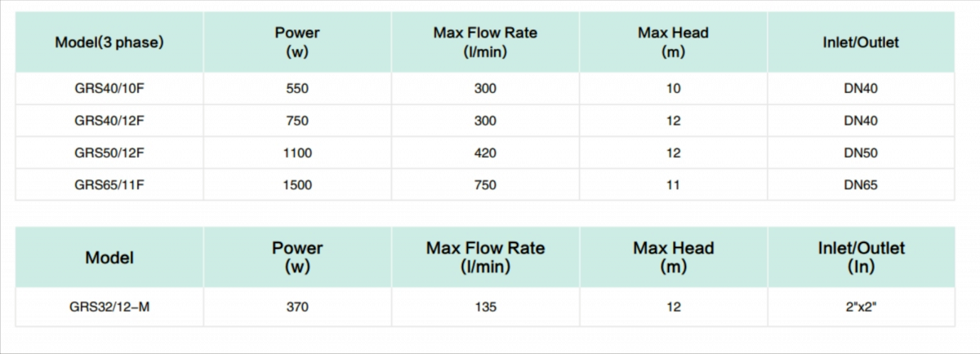This screenshot has height=354, width=980.
Task: Select the Power (w) header in top table
Action: (297, 42)
